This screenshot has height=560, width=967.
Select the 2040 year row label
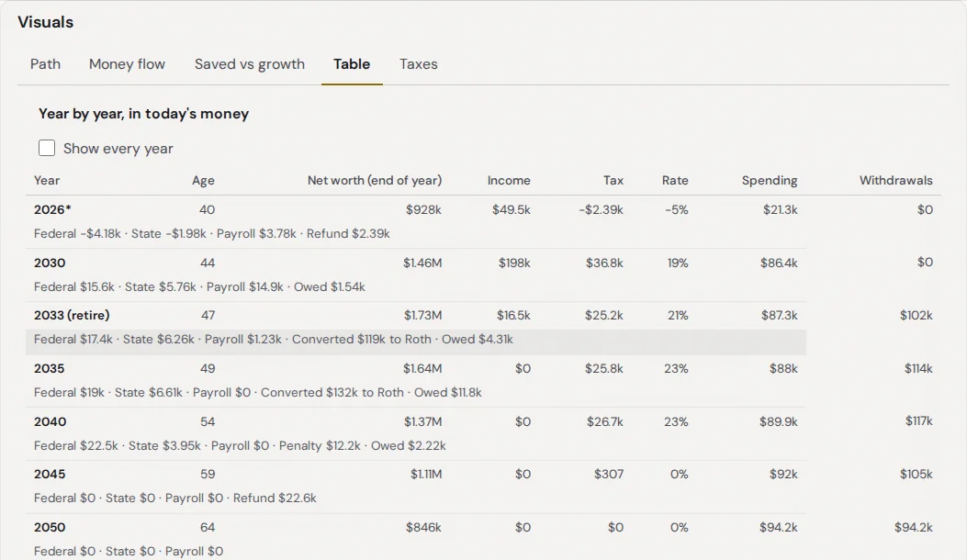(x=50, y=422)
